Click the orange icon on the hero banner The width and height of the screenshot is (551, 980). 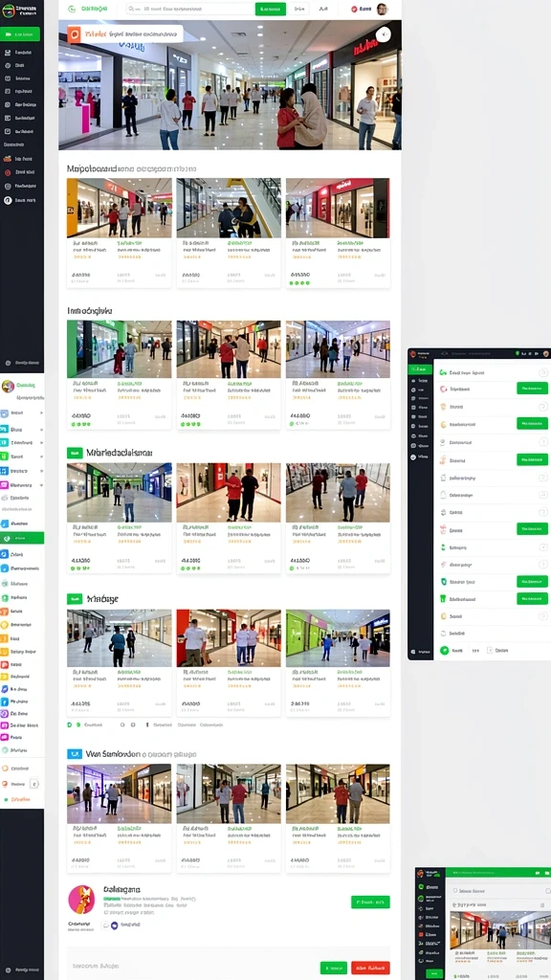tap(75, 35)
